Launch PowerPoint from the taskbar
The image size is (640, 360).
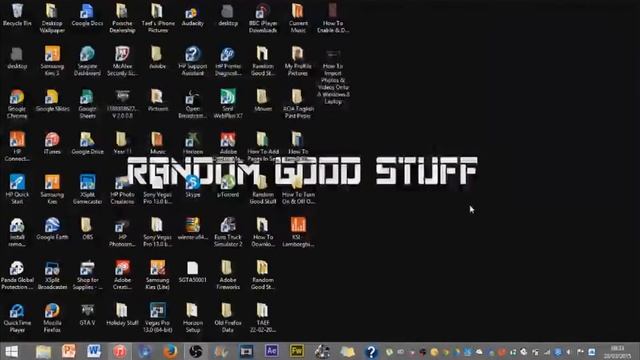pos(69,351)
